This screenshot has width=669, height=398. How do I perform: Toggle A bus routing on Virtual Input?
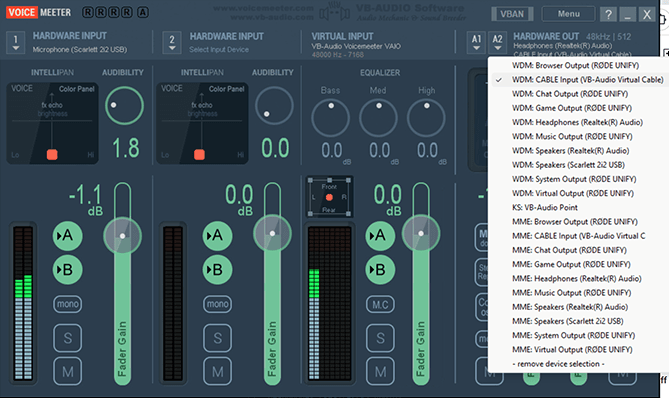[380, 235]
